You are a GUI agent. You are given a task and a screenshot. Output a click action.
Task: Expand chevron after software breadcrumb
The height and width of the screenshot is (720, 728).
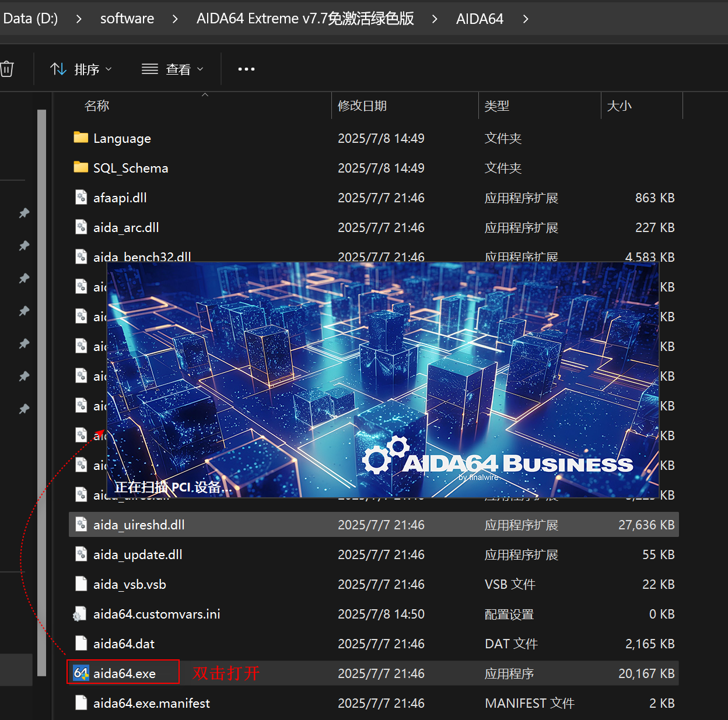(175, 19)
